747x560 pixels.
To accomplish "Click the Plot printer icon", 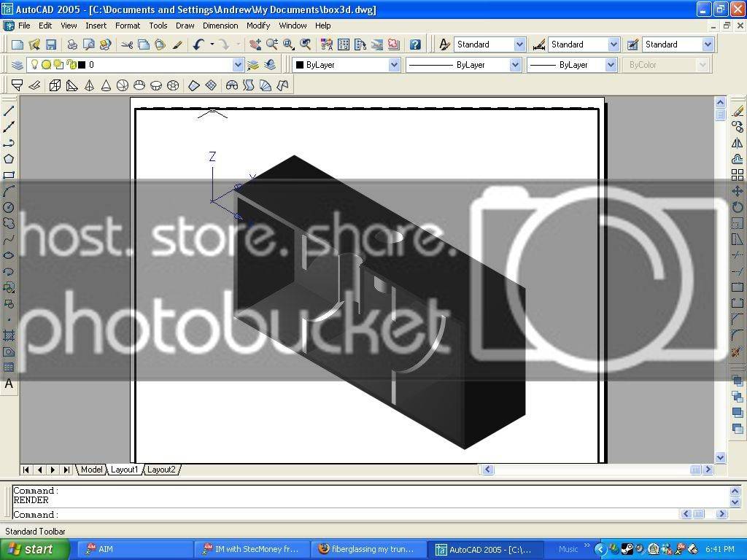I will (x=72, y=44).
